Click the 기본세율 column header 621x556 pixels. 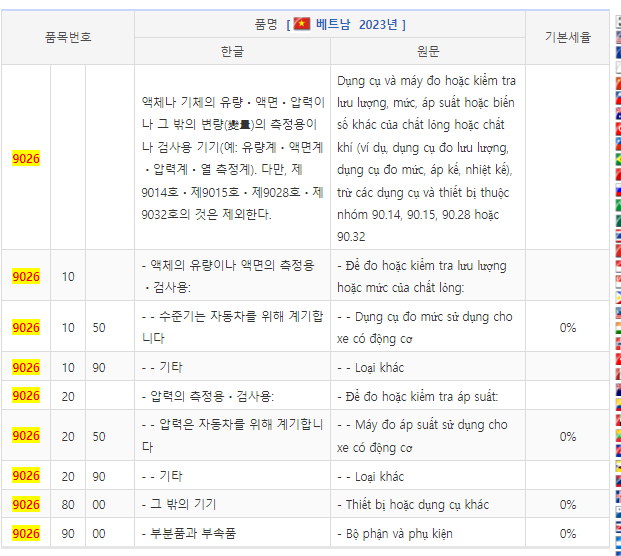point(567,37)
